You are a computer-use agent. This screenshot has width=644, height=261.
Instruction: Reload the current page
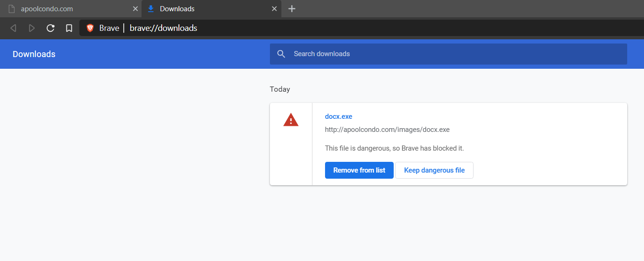pyautogui.click(x=50, y=28)
